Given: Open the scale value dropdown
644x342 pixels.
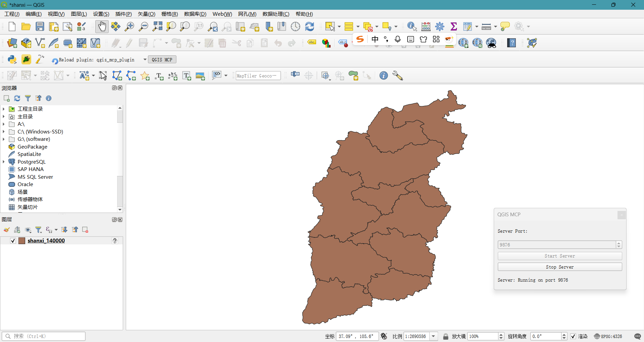Looking at the screenshot, I should [434, 336].
